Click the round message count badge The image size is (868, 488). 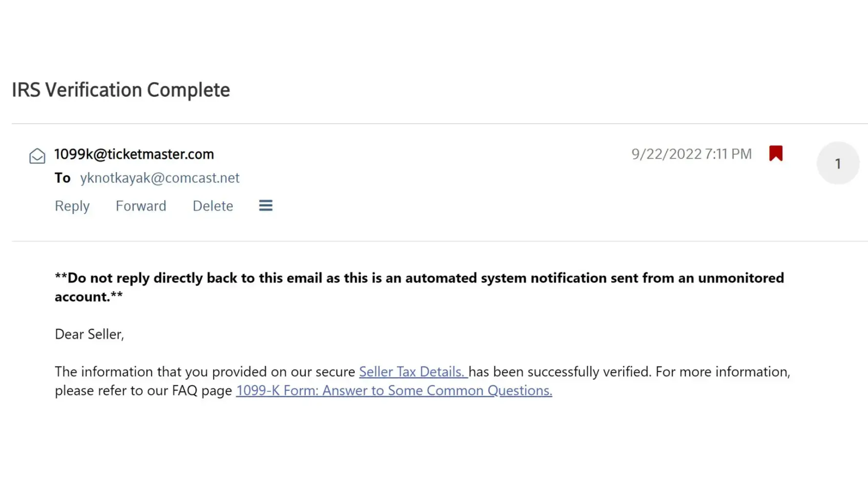tap(838, 163)
